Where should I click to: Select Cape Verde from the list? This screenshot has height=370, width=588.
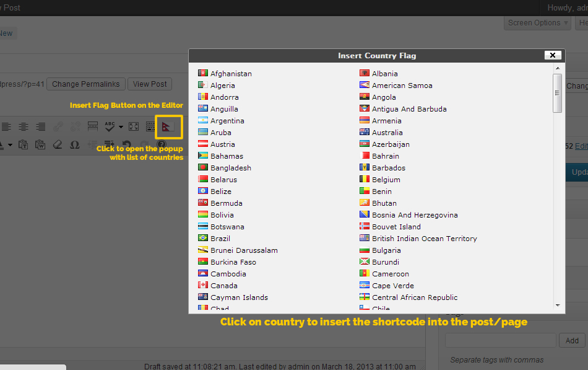tap(393, 286)
